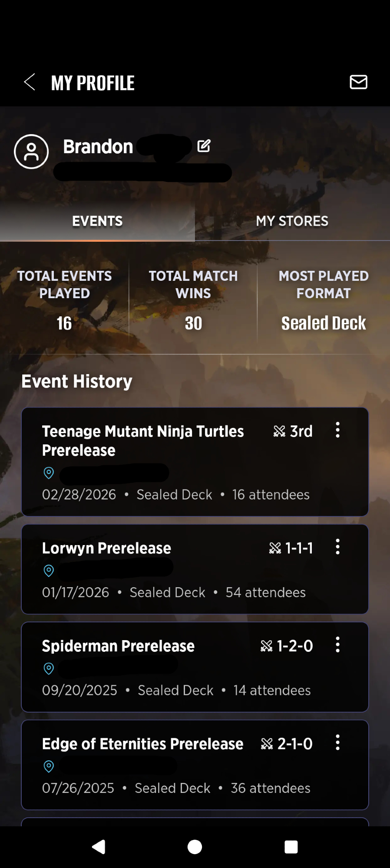Switch to the Events tab

click(97, 221)
